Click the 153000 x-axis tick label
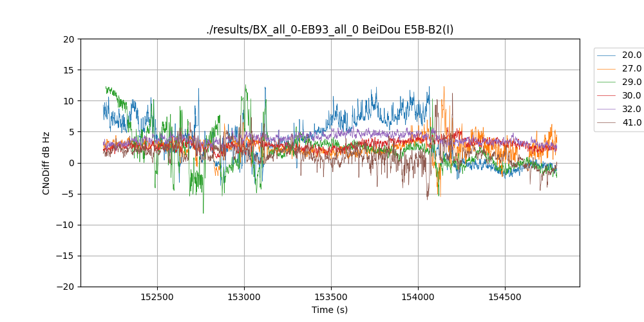Viewport: 644px width, 322px height. point(244,298)
